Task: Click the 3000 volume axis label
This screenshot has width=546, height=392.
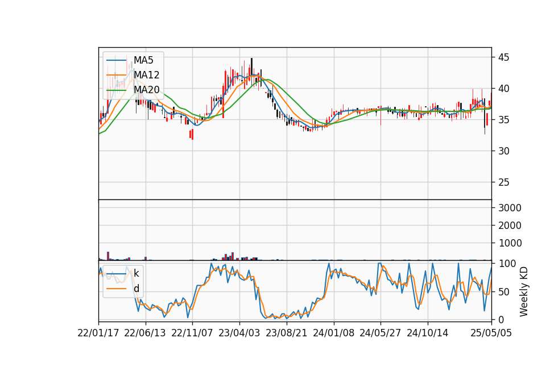Action: point(510,208)
